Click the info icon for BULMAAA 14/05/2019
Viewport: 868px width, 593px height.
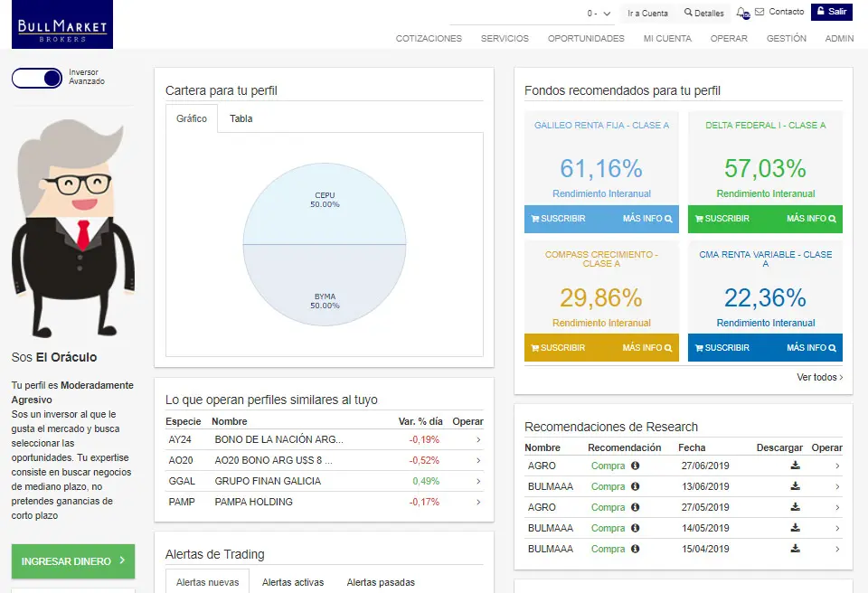tap(636, 528)
